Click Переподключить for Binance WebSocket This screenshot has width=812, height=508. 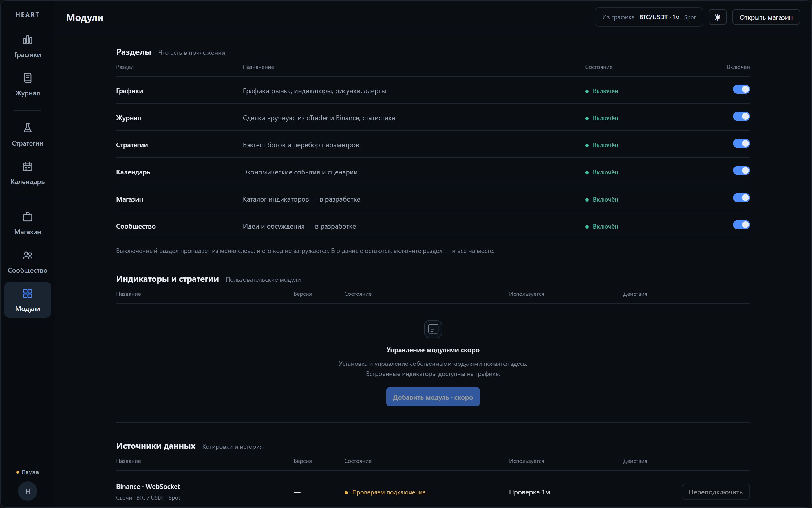[x=715, y=492]
